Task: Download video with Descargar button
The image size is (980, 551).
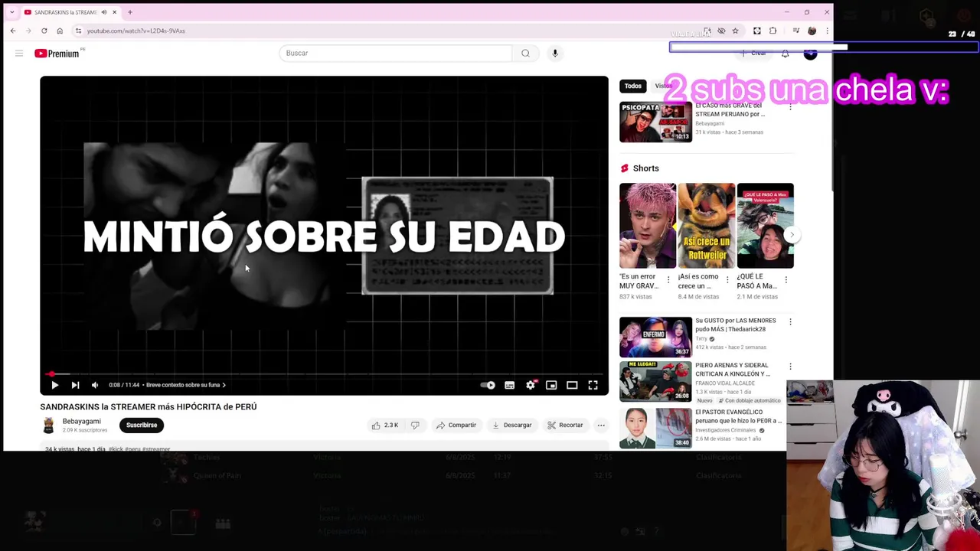Action: [x=511, y=425]
